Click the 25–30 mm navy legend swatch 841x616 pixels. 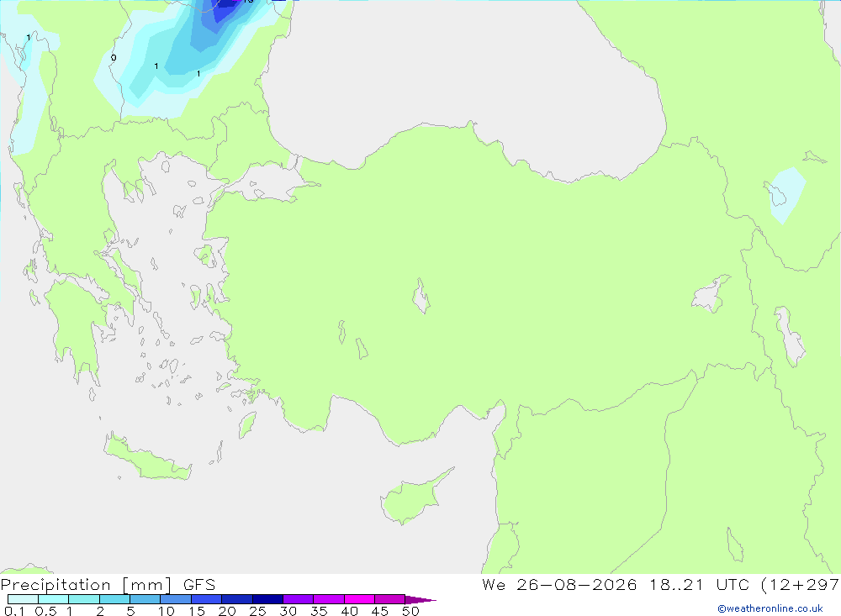pyautogui.click(x=267, y=599)
